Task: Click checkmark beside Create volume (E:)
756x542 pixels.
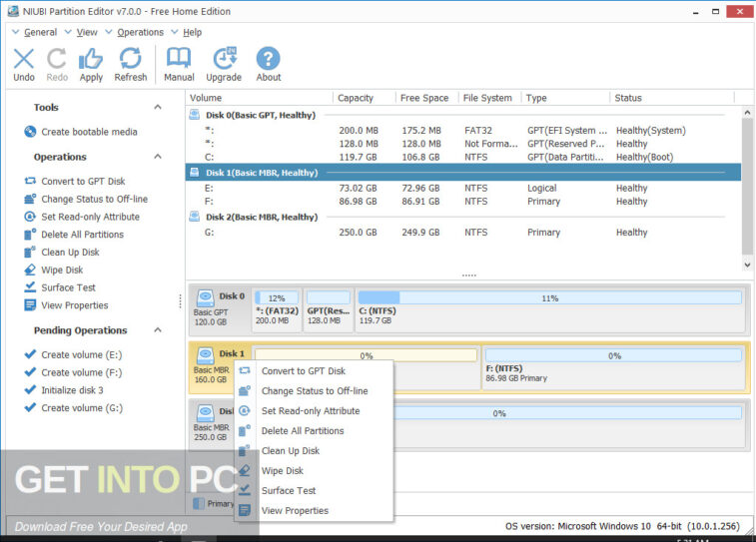Action: tap(30, 354)
